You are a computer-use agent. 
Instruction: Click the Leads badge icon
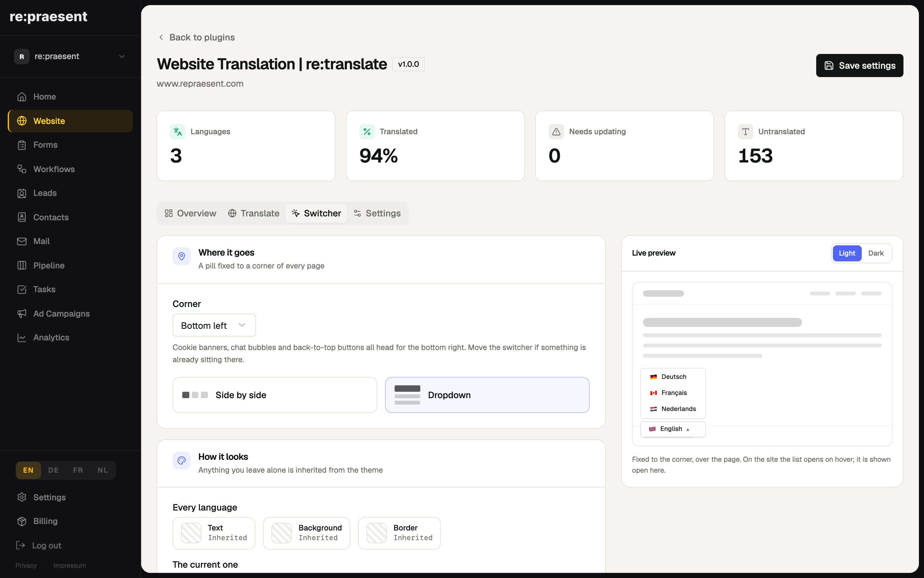point(22,193)
